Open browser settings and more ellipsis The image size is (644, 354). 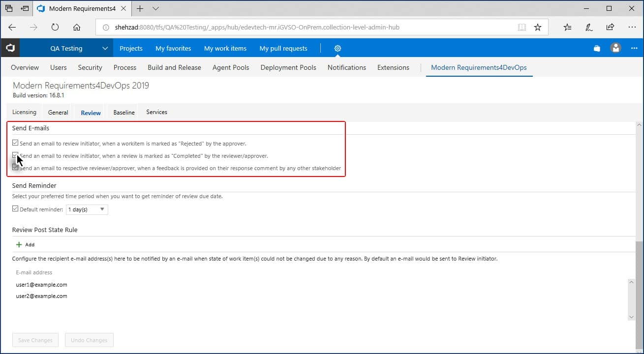(631, 28)
